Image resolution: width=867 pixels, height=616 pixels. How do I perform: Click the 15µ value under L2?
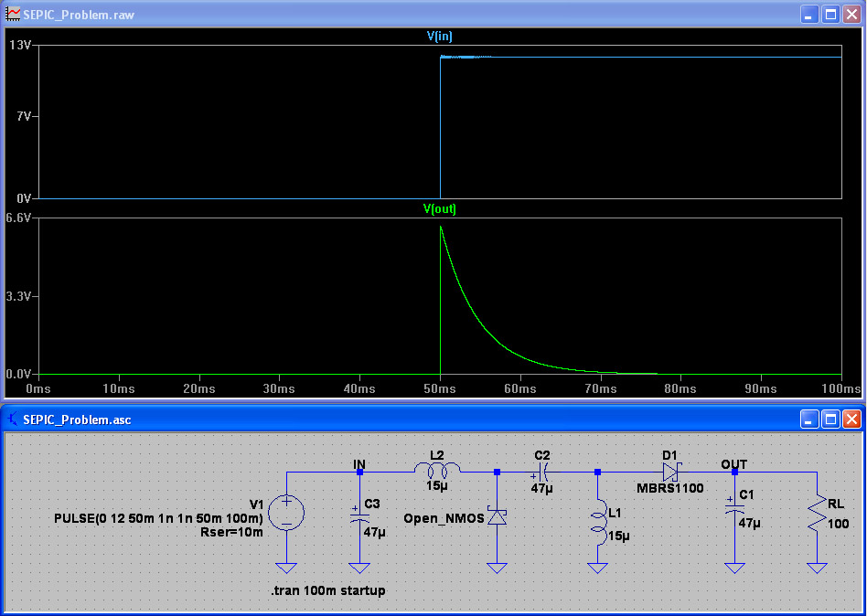pos(437,485)
